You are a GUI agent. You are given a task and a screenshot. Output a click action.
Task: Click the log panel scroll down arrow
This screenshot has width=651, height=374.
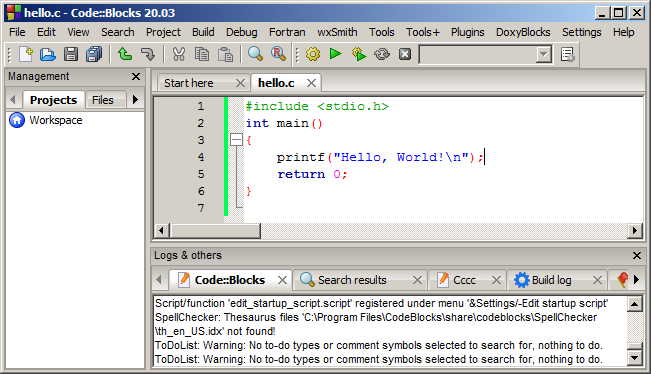pos(635,358)
